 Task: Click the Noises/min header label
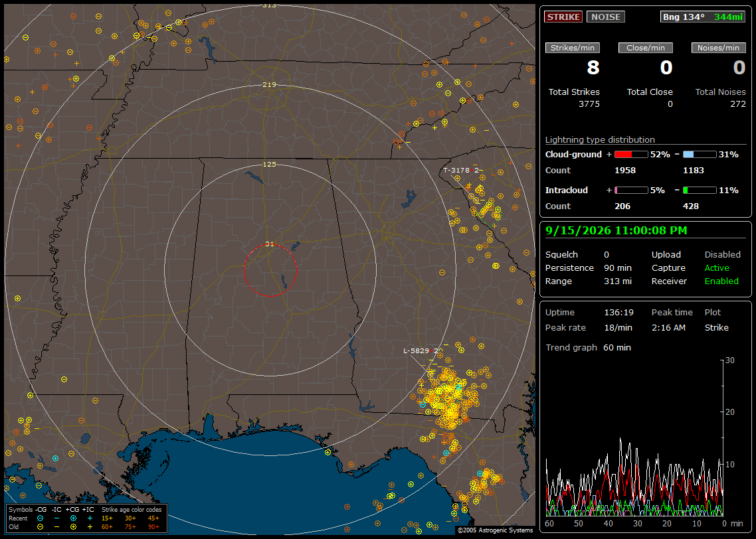pos(718,48)
